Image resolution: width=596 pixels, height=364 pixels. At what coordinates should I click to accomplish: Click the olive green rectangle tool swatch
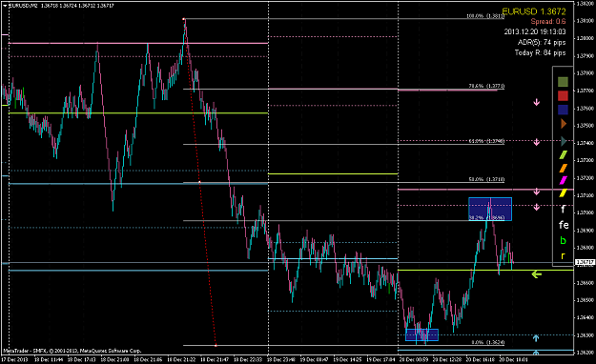pos(563,82)
